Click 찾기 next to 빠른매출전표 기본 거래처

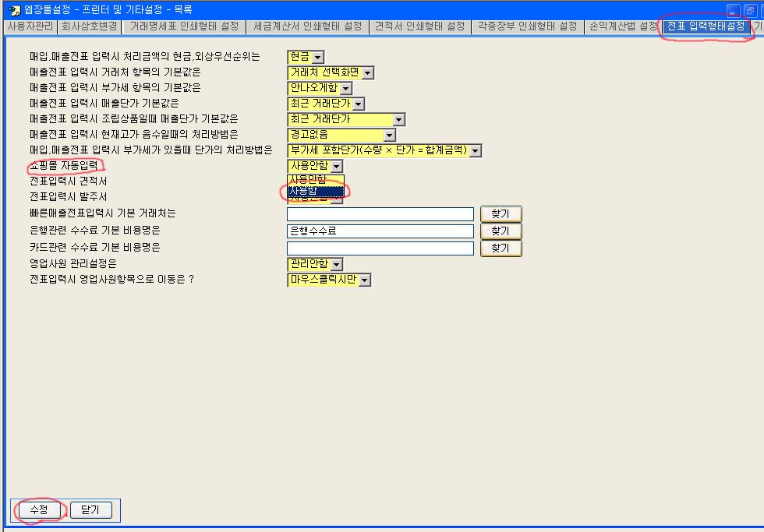(x=500, y=214)
